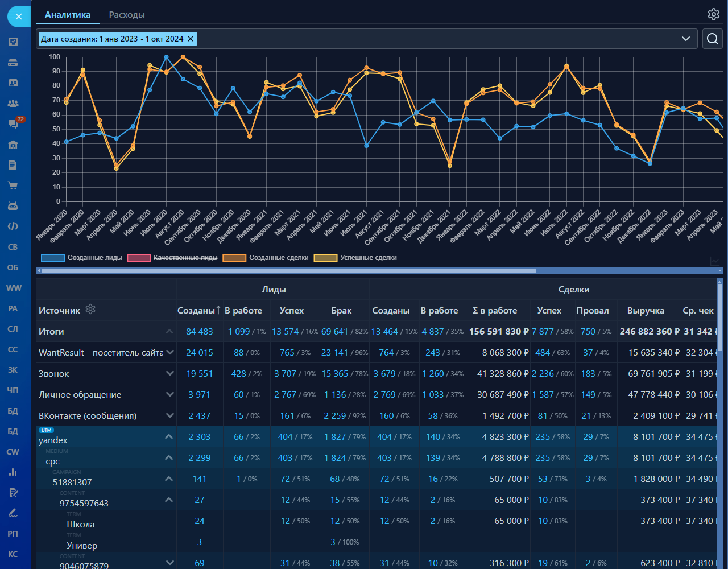Select the Аналитика tab
728x569 pixels.
click(68, 15)
